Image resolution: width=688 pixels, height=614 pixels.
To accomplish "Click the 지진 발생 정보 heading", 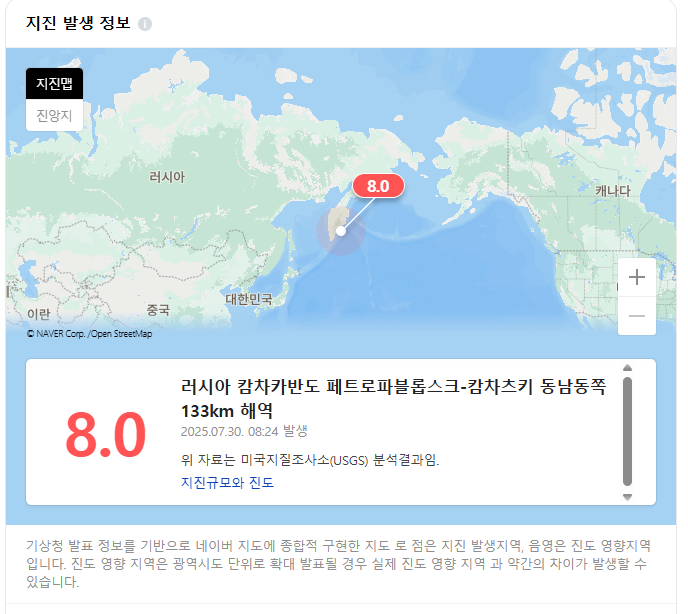I will 78,23.
